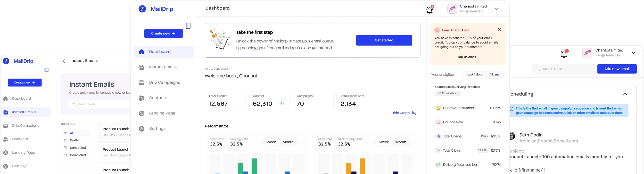
Task: Select Week for Click Rate chart
Action: tap(384, 142)
